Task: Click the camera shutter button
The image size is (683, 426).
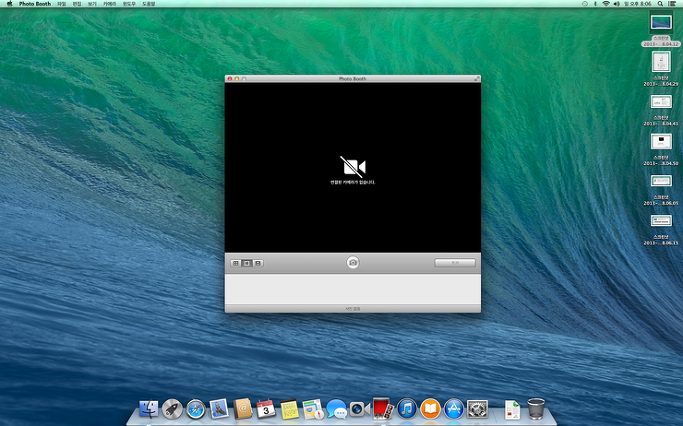Action: click(353, 263)
